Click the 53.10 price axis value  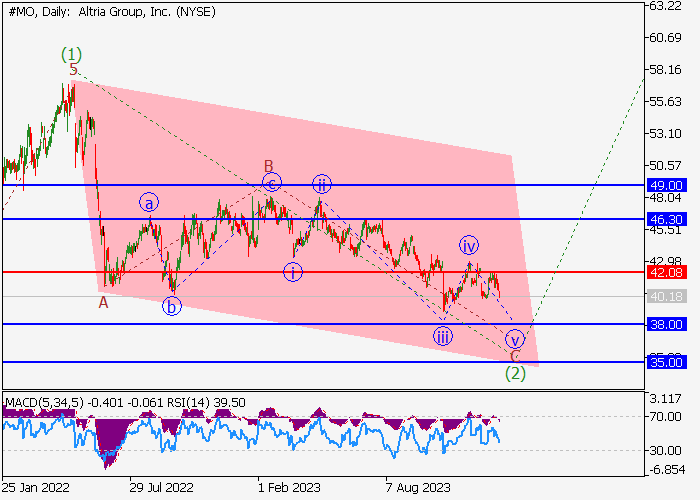[665, 133]
